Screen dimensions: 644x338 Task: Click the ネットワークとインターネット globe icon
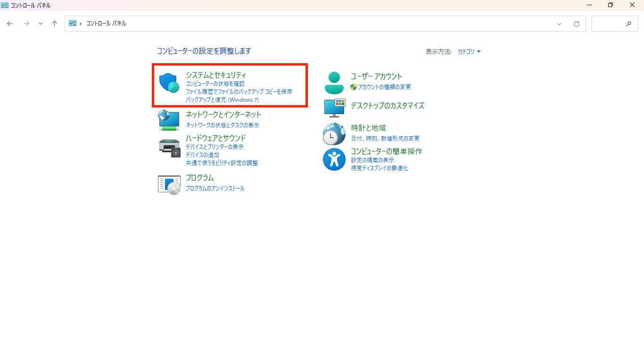(x=169, y=120)
